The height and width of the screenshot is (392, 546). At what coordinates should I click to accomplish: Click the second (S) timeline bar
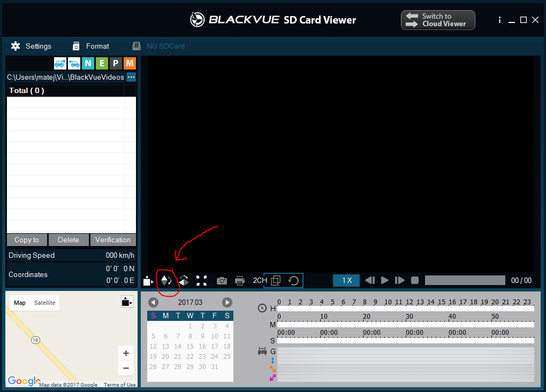pyautogui.click(x=406, y=341)
